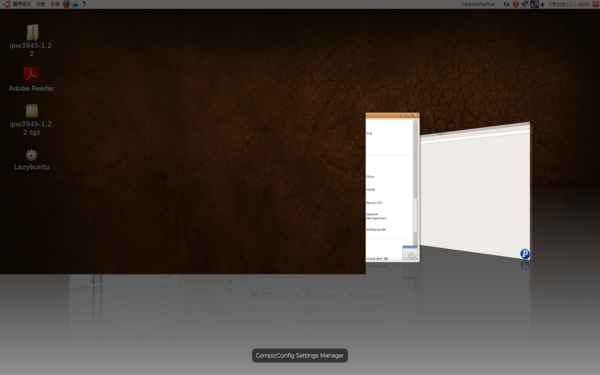This screenshot has width=600, height=375.
Task: Select the CompizConfig Settings Manager window thumbnail
Action: [393, 188]
